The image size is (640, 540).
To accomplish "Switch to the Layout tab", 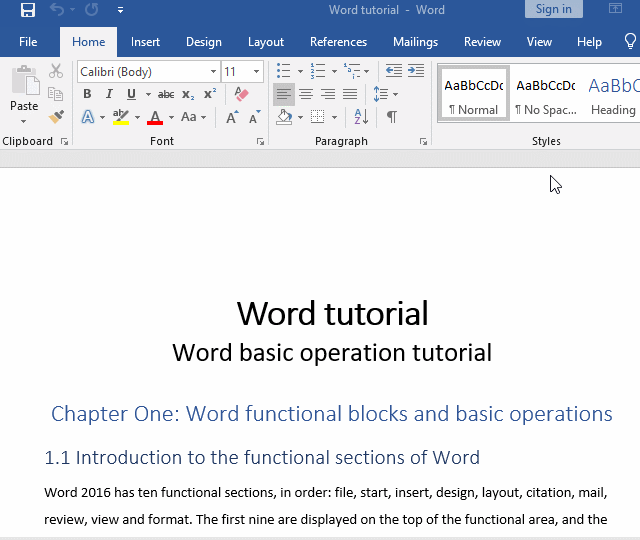I will point(266,42).
